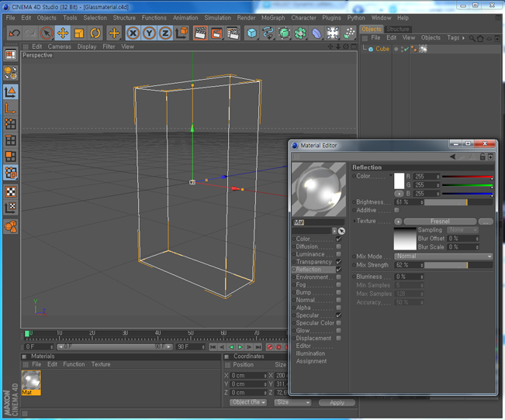Click the Undo icon in the toolbar

point(14,33)
